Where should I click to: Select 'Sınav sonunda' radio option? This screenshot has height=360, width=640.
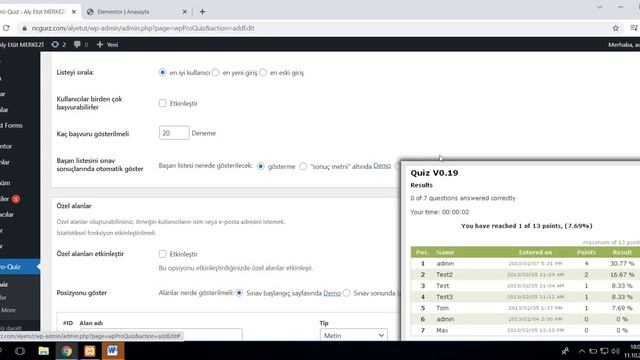347,293
